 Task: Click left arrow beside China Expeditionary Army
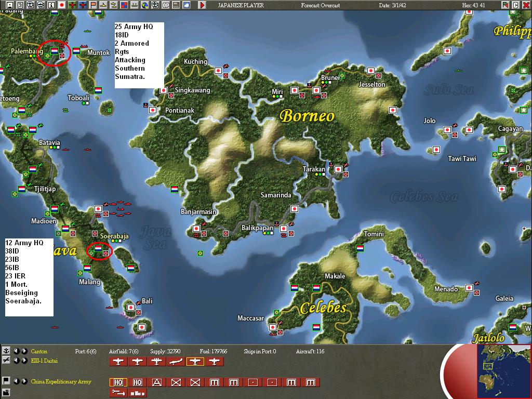click(x=17, y=381)
